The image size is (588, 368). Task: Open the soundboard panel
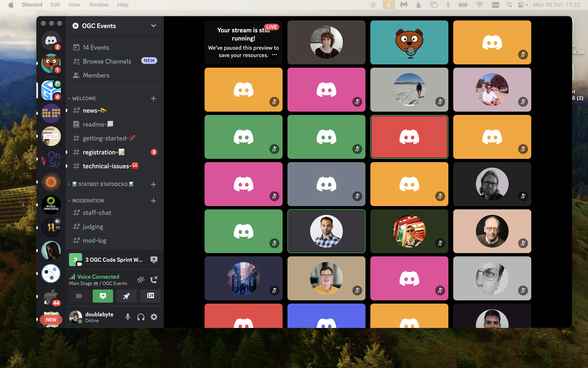coord(150,296)
